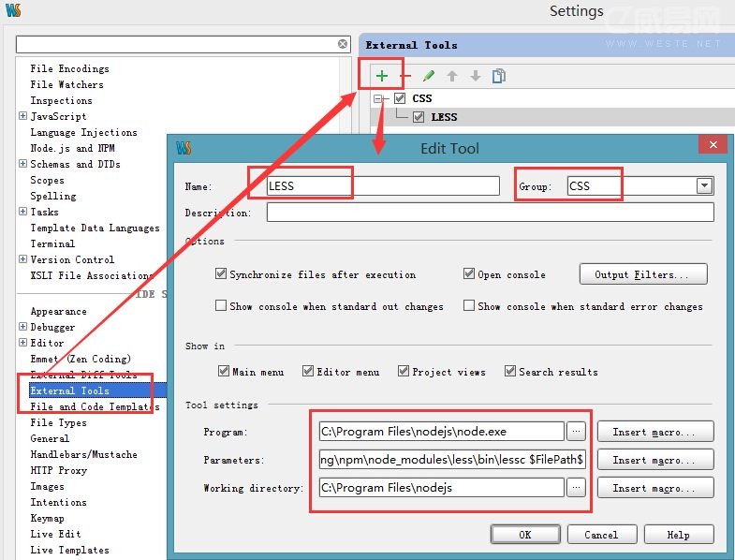This screenshot has height=560, width=735.
Task: Select Appearance in IDE settings
Action: coord(59,312)
